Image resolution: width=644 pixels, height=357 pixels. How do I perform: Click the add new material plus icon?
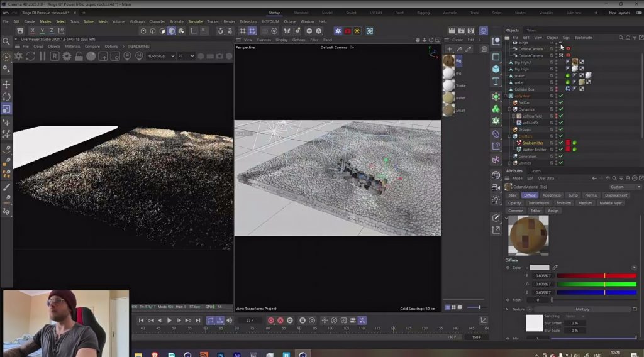(x=449, y=49)
